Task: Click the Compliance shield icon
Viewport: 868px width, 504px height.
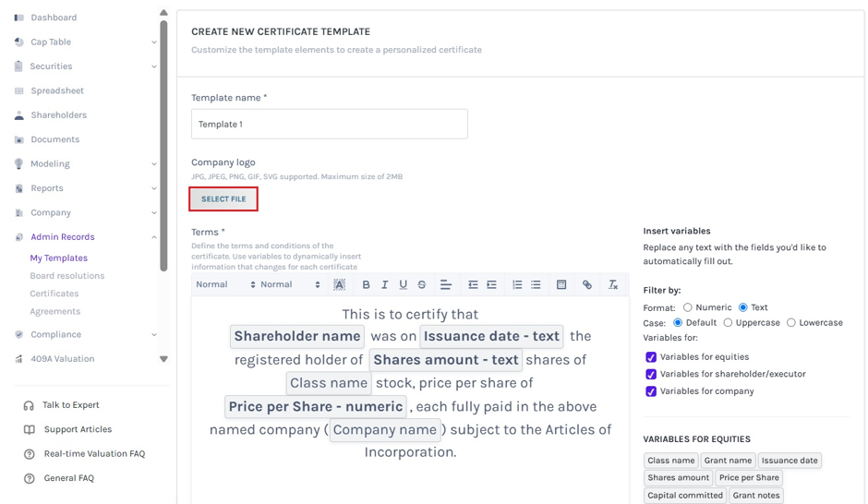Action: 18,334
